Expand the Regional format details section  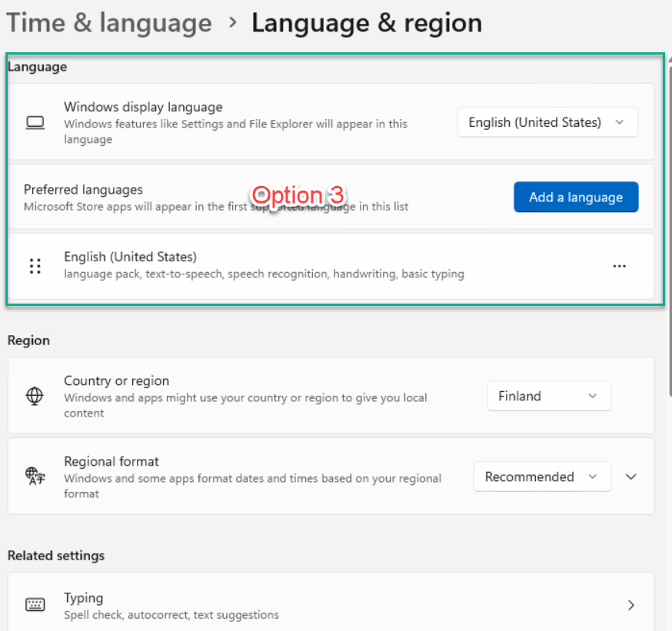[630, 477]
